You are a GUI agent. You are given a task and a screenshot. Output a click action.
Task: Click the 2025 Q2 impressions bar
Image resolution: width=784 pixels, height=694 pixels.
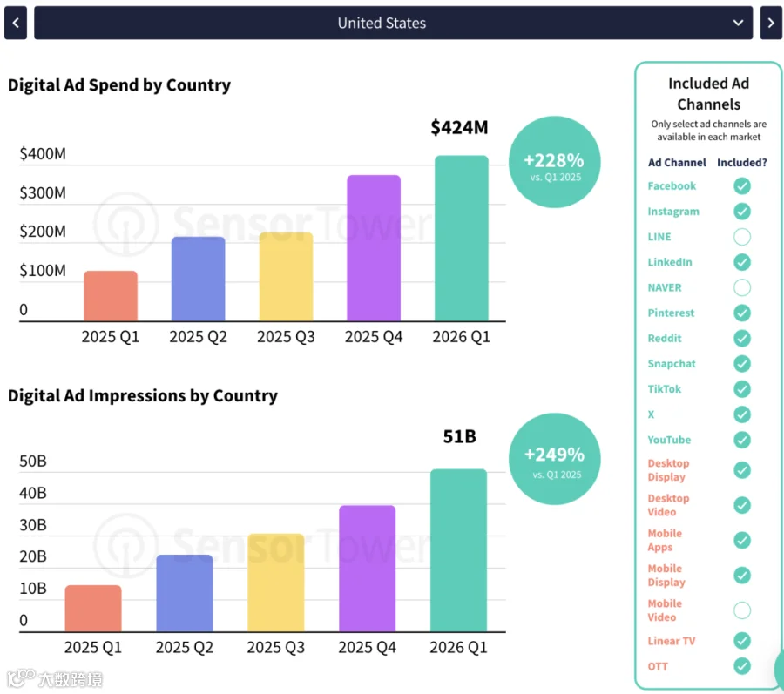tap(185, 594)
